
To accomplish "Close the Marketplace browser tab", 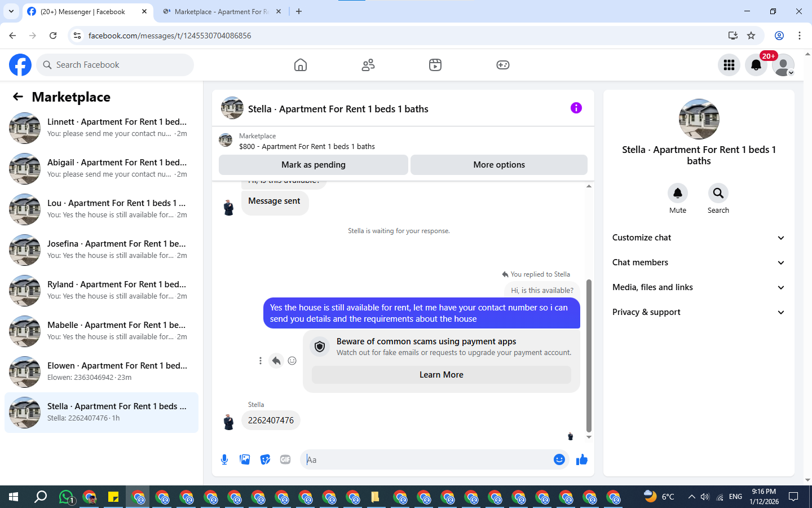I will [x=279, y=11].
